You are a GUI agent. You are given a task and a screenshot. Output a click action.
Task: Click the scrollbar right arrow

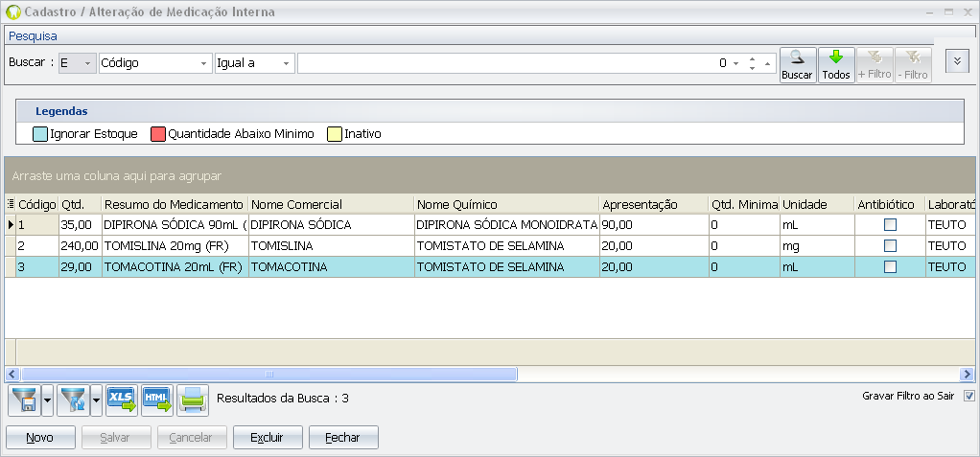pos(967,374)
